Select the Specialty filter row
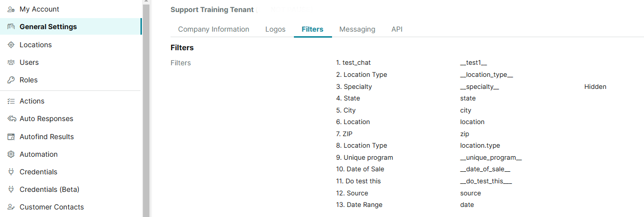The width and height of the screenshot is (644, 217). coord(358,86)
